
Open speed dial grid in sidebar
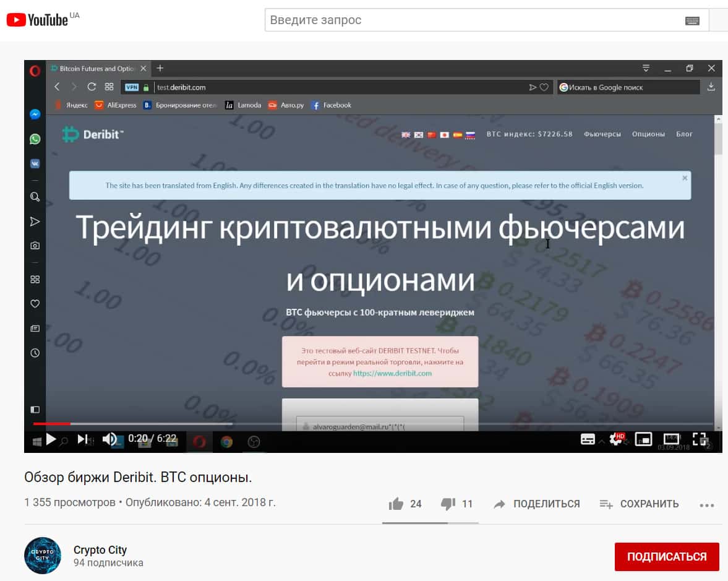click(35, 279)
